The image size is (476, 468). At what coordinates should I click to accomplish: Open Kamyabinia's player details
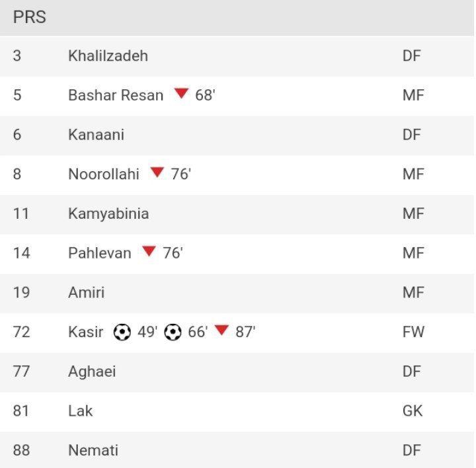108,214
